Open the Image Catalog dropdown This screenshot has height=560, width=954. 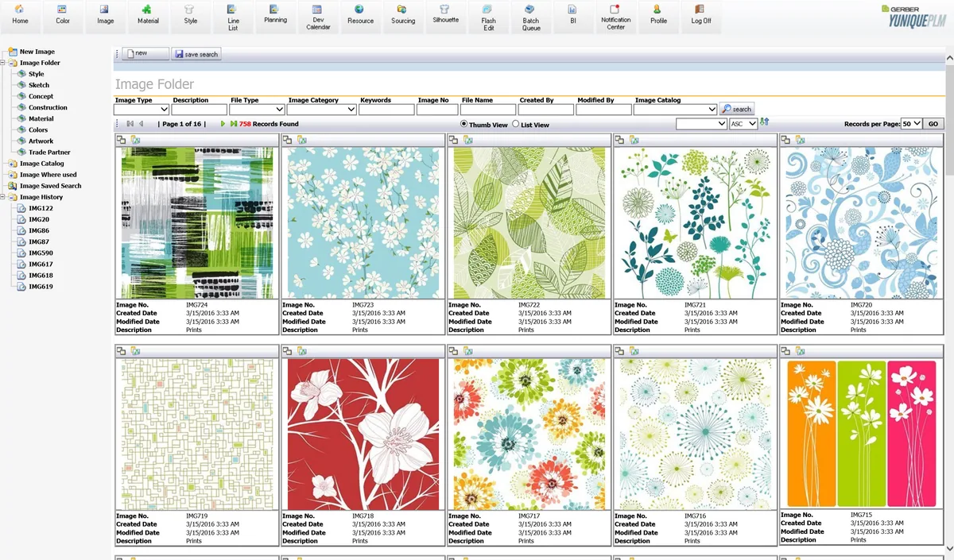pyautogui.click(x=676, y=110)
